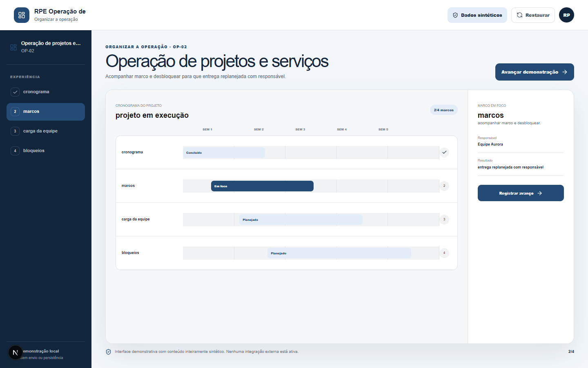Click the number 2 circle in marcos row
The height and width of the screenshot is (368, 588).
444,186
